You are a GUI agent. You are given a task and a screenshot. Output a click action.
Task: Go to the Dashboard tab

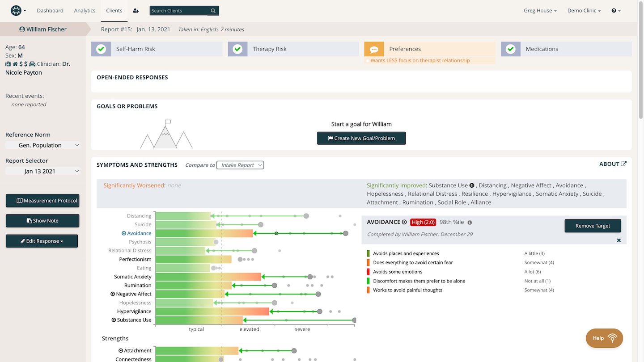tap(50, 11)
